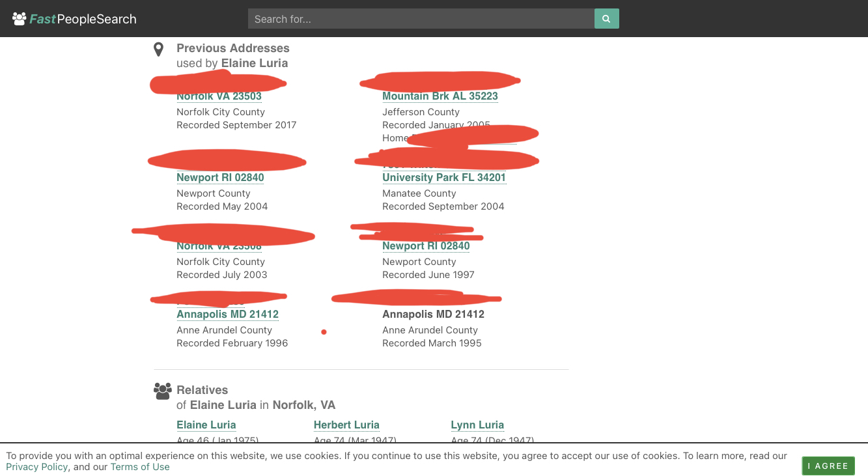Click the relatives group icon beside Relatives heading
Image resolution: width=868 pixels, height=476 pixels.
(x=163, y=391)
